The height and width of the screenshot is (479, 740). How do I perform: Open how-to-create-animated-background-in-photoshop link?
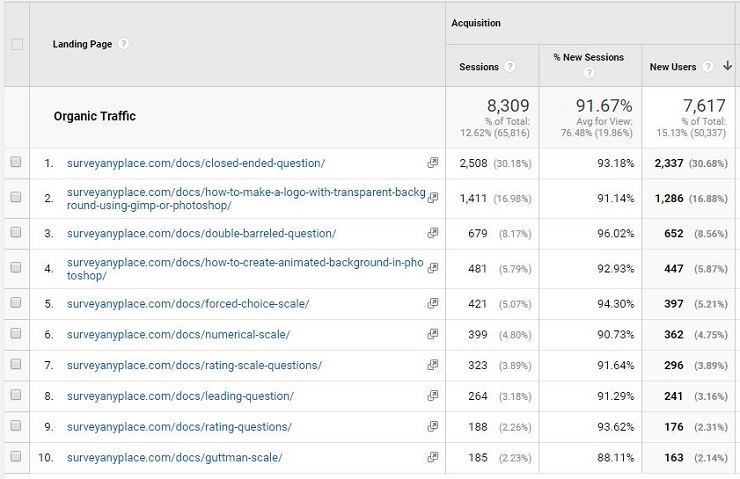pyautogui.click(x=245, y=269)
